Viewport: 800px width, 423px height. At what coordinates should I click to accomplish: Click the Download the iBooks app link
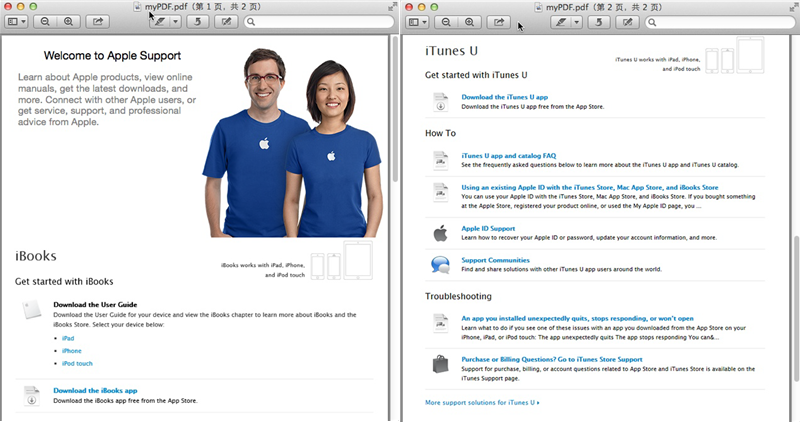95,390
